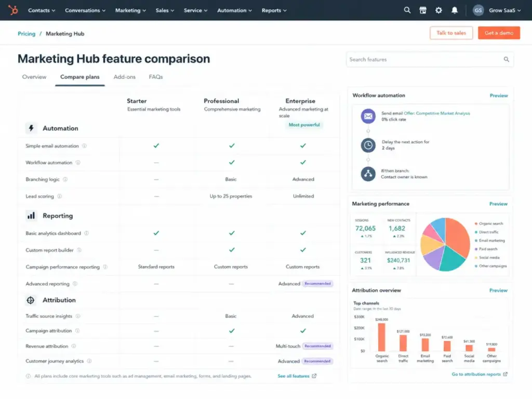
Task: Click the GS account avatar
Action: (x=478, y=10)
